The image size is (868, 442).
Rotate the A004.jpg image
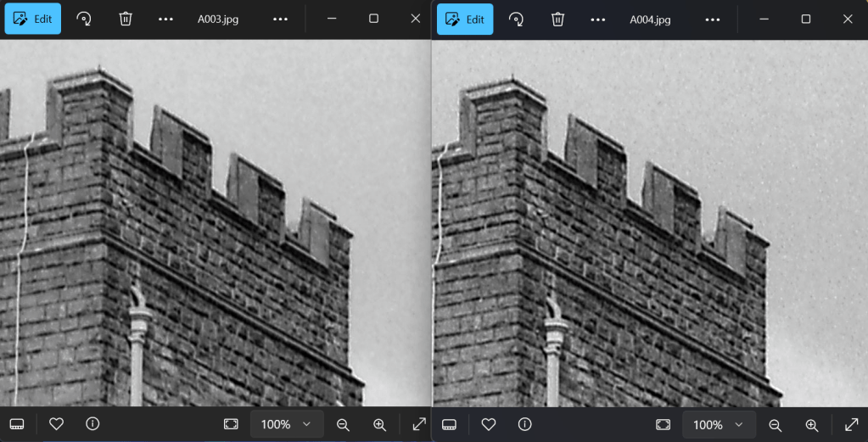[516, 19]
